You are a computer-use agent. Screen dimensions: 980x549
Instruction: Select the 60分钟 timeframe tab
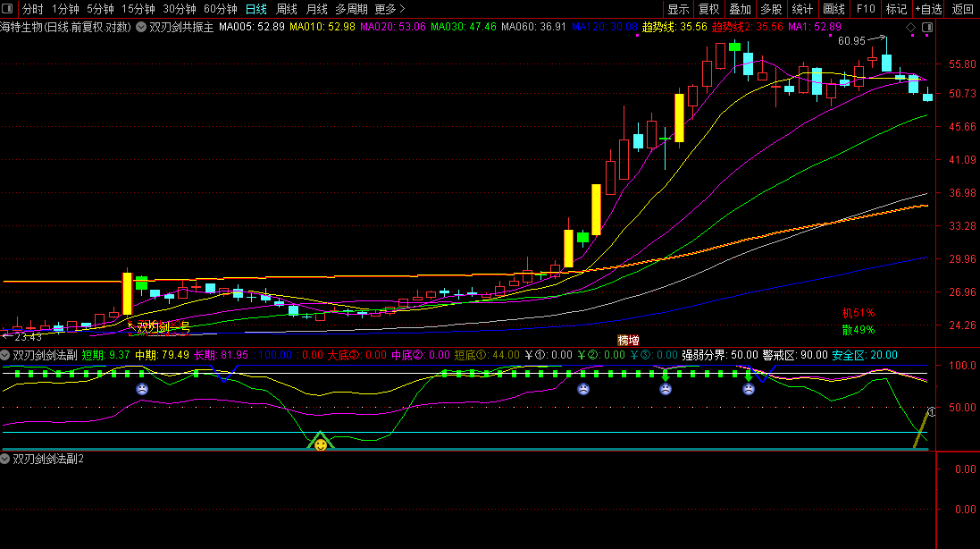[x=220, y=9]
